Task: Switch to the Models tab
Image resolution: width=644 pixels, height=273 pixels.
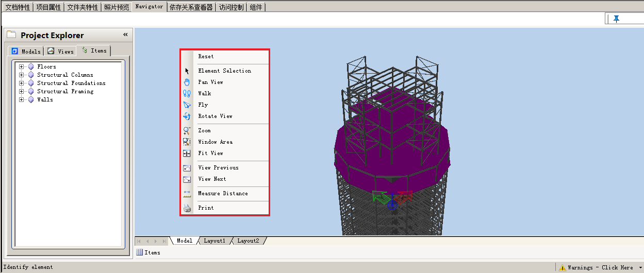Action: tap(26, 51)
